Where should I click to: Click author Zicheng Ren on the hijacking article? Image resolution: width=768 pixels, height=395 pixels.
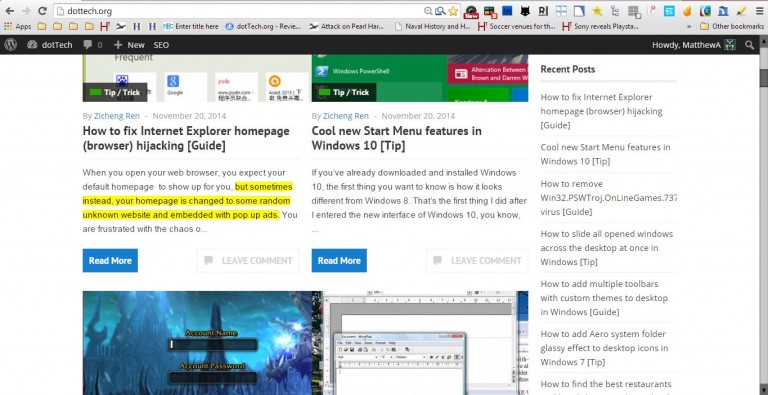click(x=117, y=116)
